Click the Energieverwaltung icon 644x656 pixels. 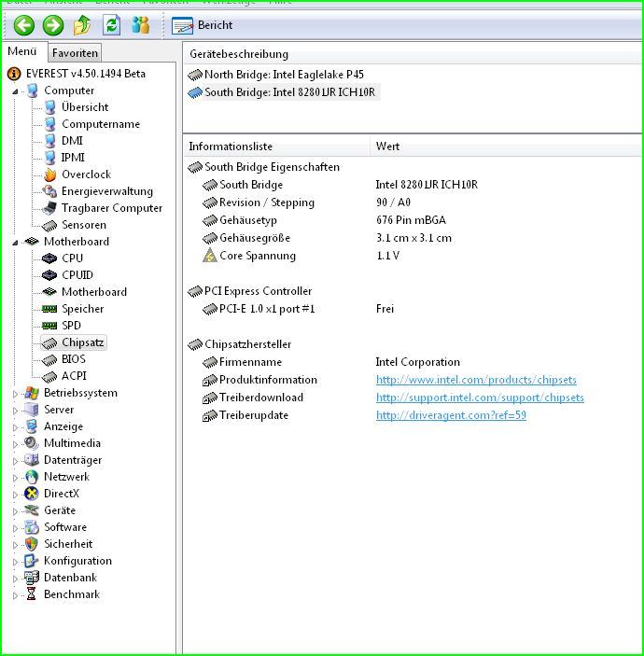[49, 191]
